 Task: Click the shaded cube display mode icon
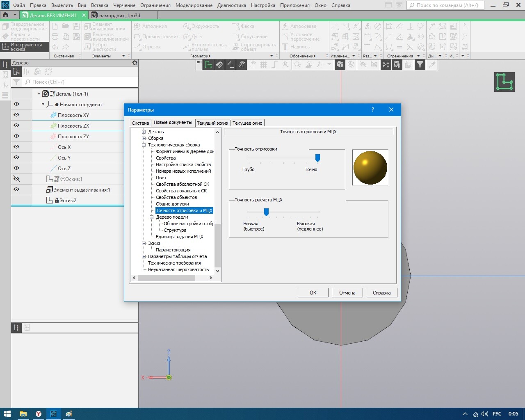click(340, 64)
